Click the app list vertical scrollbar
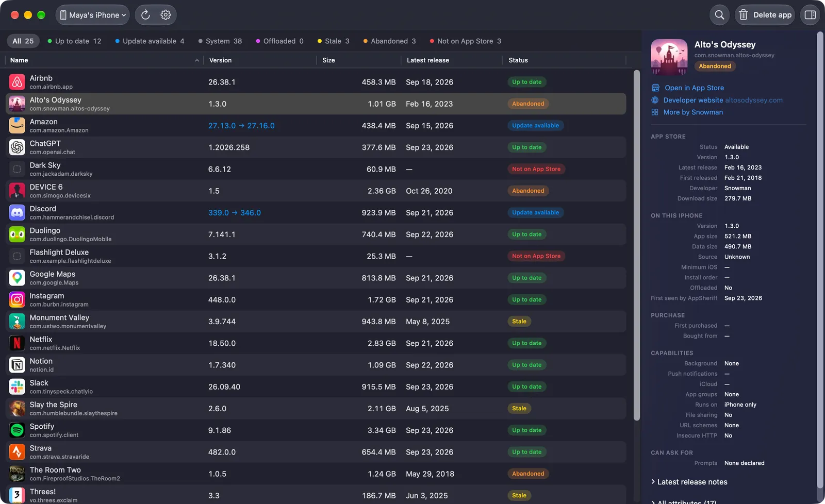Image resolution: width=825 pixels, height=504 pixels. tap(636, 245)
